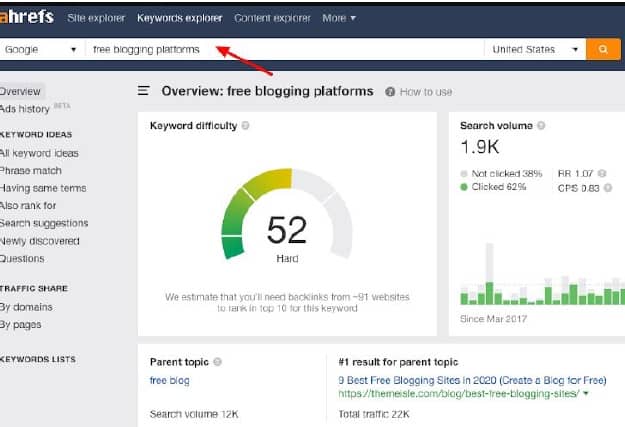Click the Since Mar 2017 label
Screen dimensions: 625x427
click(x=493, y=319)
